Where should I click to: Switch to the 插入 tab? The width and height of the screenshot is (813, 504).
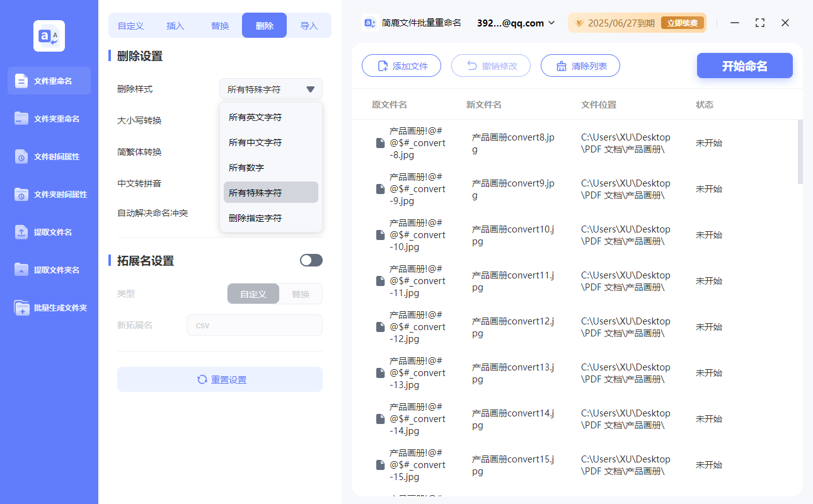click(x=175, y=25)
